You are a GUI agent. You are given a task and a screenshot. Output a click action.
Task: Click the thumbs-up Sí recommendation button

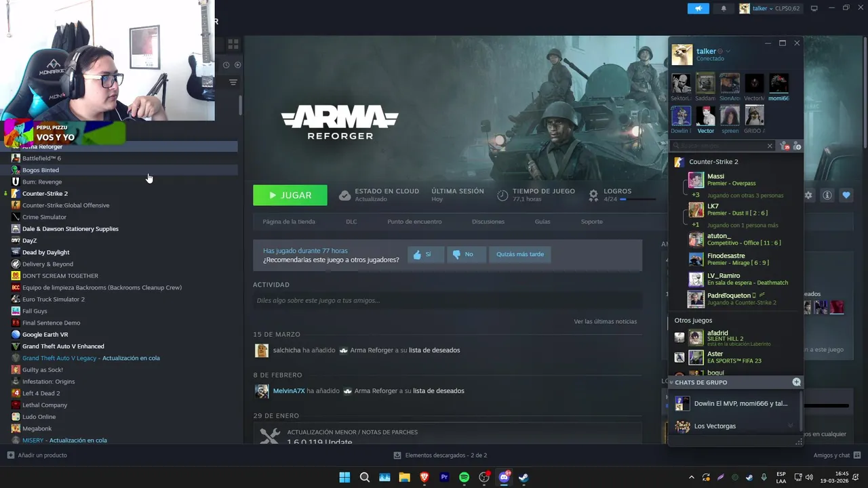[426, 254]
